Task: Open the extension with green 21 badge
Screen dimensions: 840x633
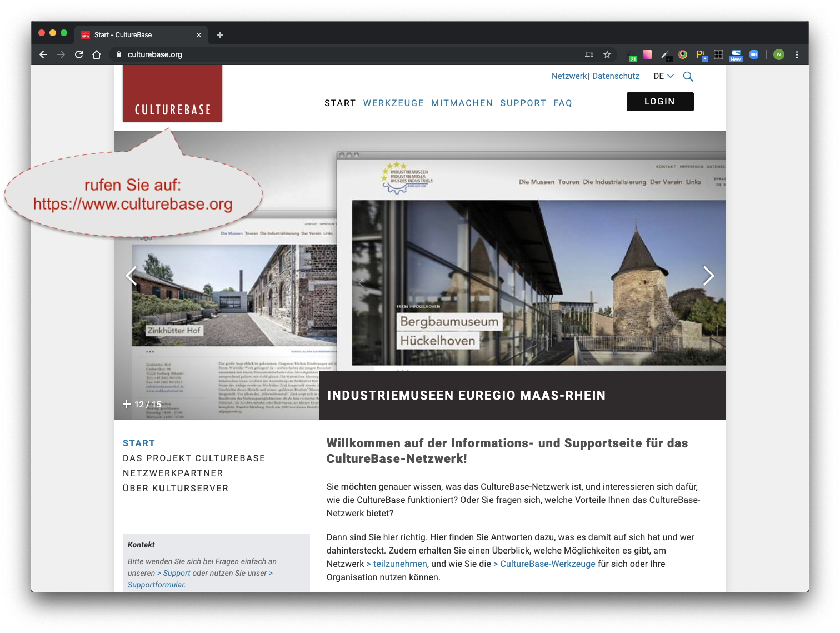Action: pyautogui.click(x=631, y=55)
